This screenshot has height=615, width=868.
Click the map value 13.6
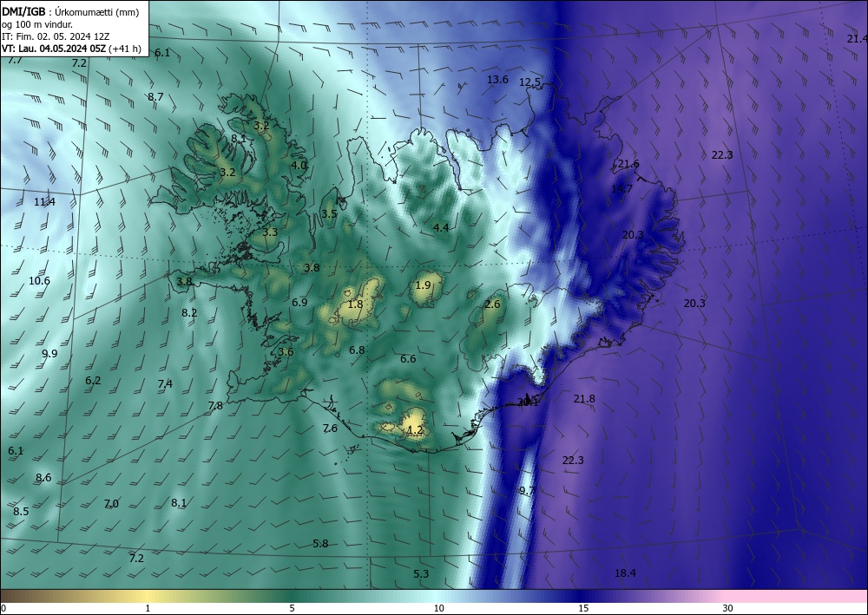497,80
